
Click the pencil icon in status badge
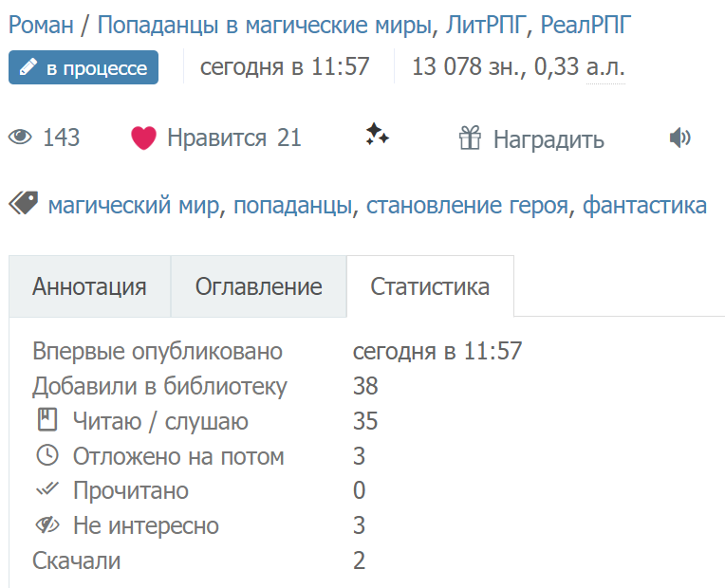click(x=28, y=68)
